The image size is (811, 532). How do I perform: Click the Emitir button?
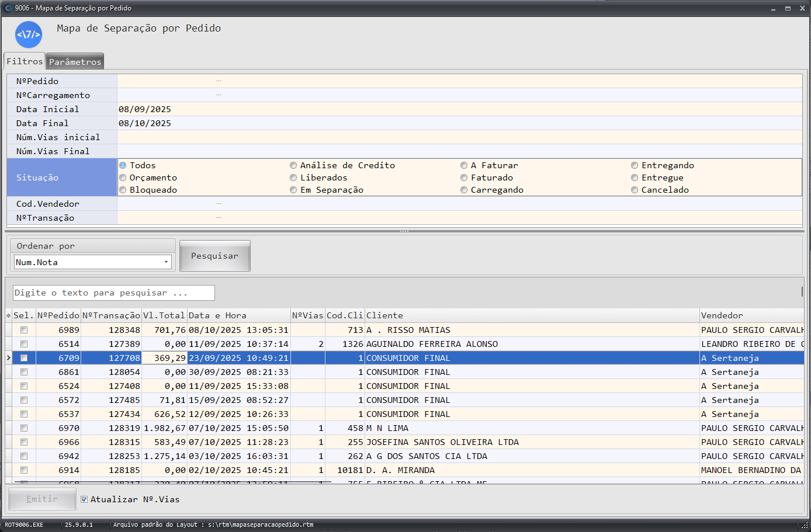point(42,499)
